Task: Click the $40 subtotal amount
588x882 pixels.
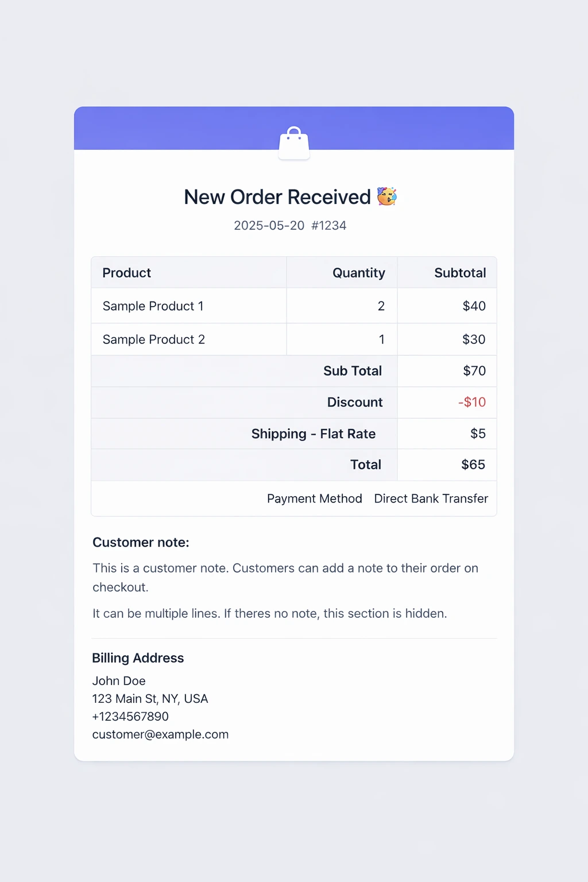Action: pos(474,306)
